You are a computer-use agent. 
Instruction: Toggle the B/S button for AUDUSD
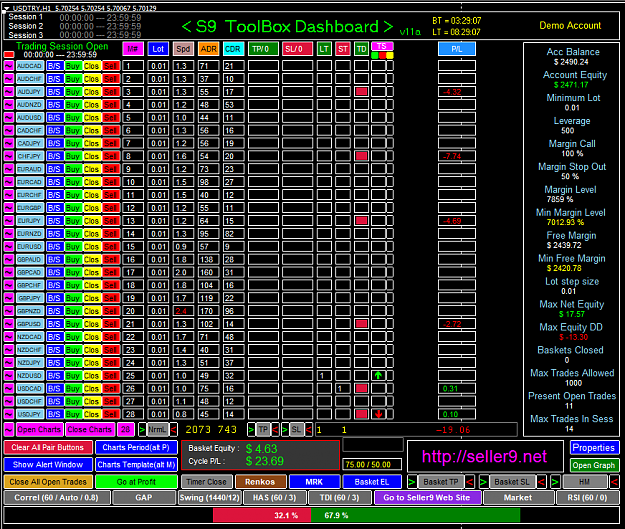pyautogui.click(x=54, y=118)
